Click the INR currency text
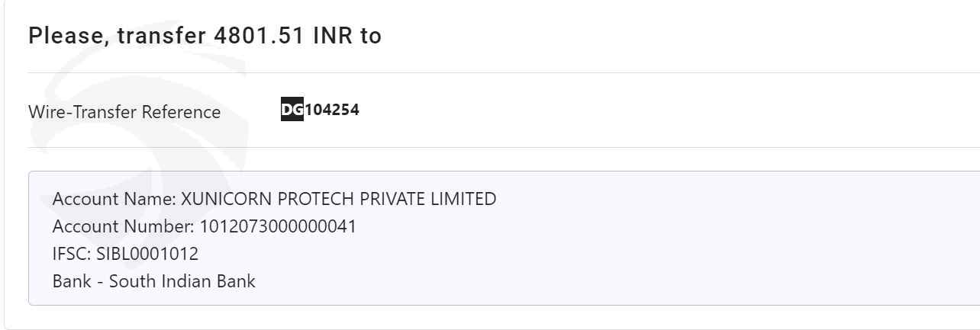 tap(333, 36)
